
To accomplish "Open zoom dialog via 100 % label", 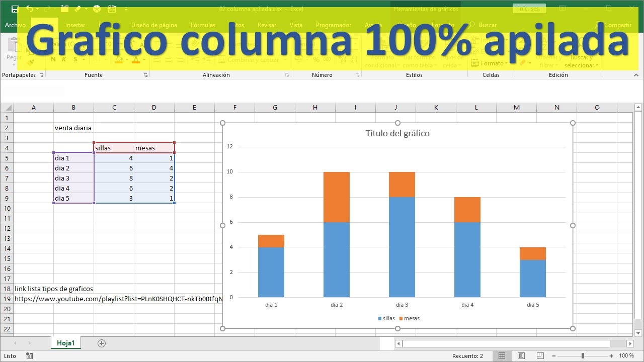I will [626, 356].
